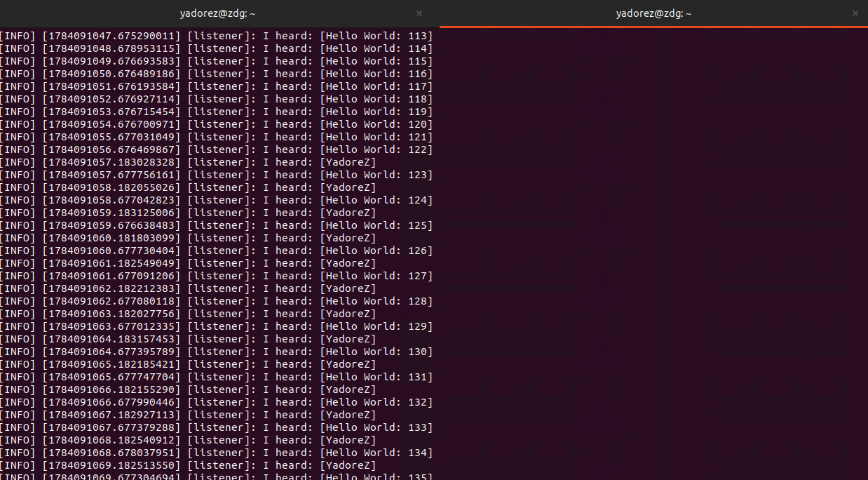Click the 'Hello World: 130' log entry
Image resolution: width=868 pixels, height=480 pixels.
tap(217, 352)
